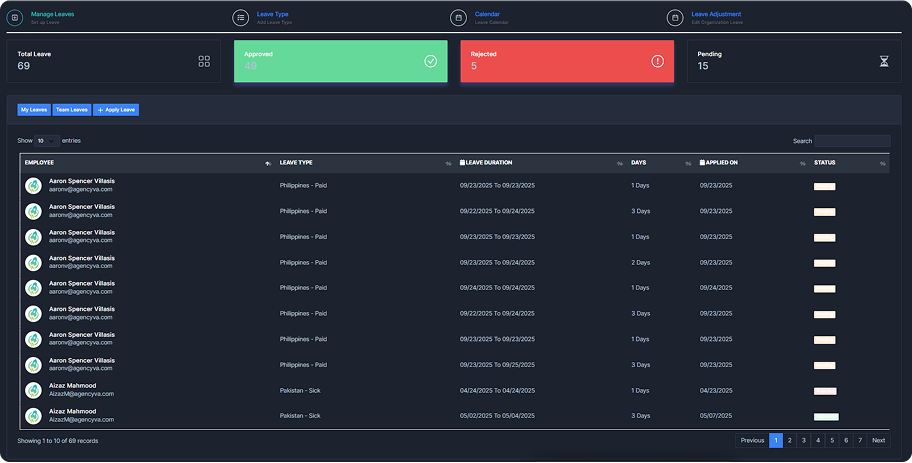
Task: Click the Leave Adjustment calendar icon
Action: [x=675, y=17]
